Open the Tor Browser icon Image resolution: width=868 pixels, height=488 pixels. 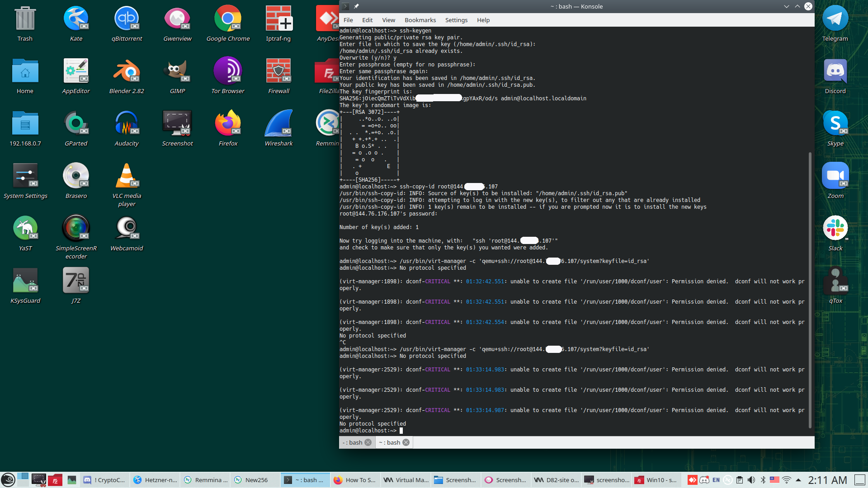coord(228,70)
